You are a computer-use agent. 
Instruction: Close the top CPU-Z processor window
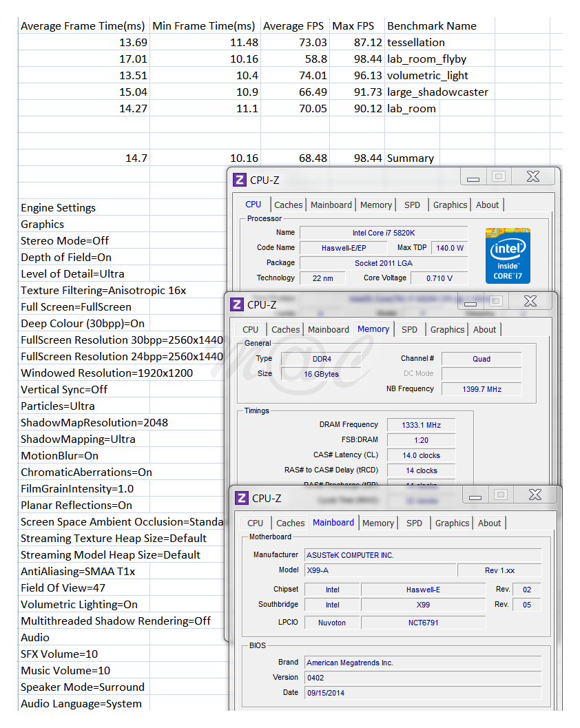click(x=533, y=176)
